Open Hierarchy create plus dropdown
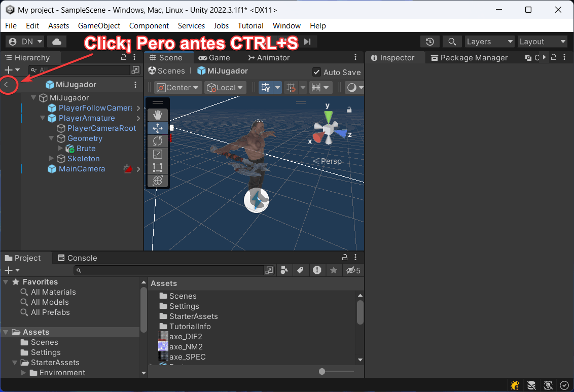 click(12, 70)
